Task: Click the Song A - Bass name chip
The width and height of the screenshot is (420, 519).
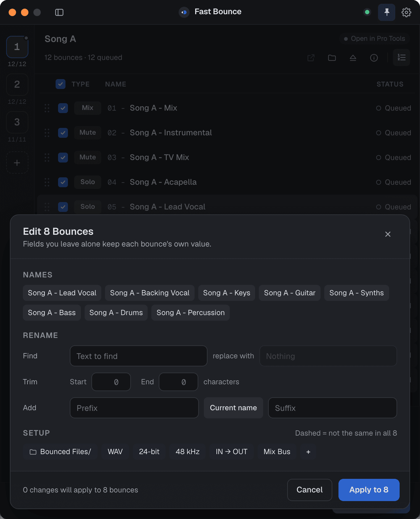Action: point(52,313)
